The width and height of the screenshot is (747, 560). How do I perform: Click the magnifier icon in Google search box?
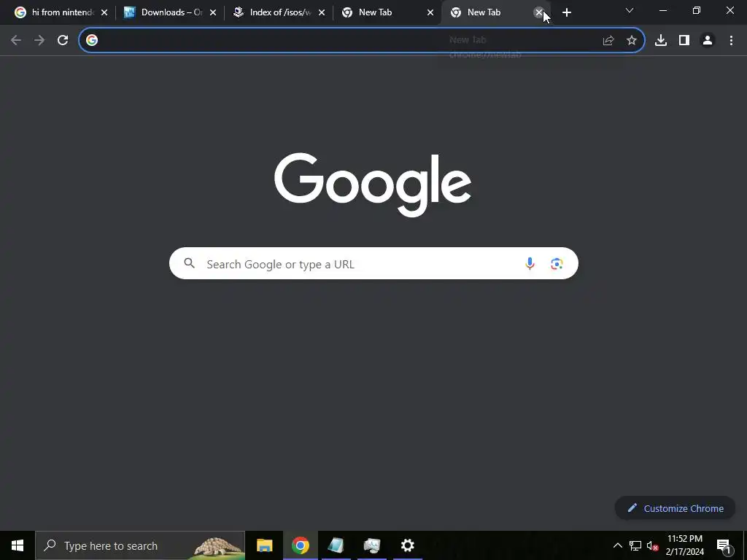click(x=189, y=262)
